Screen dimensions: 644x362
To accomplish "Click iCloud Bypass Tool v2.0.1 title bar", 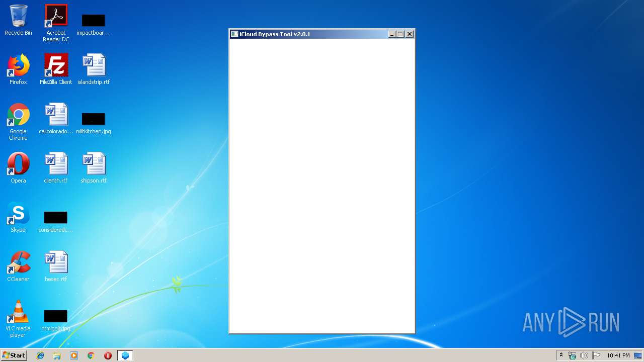I will coord(309,34).
